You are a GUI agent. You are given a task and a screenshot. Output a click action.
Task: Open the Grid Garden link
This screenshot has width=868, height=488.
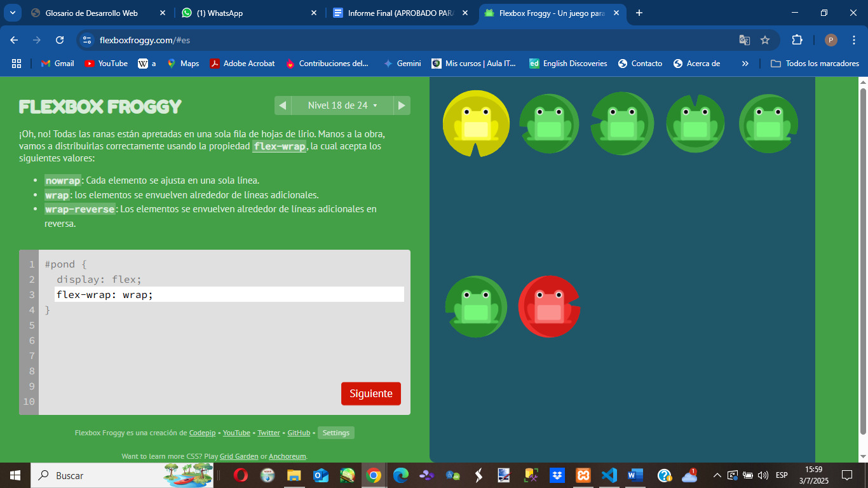239,456
